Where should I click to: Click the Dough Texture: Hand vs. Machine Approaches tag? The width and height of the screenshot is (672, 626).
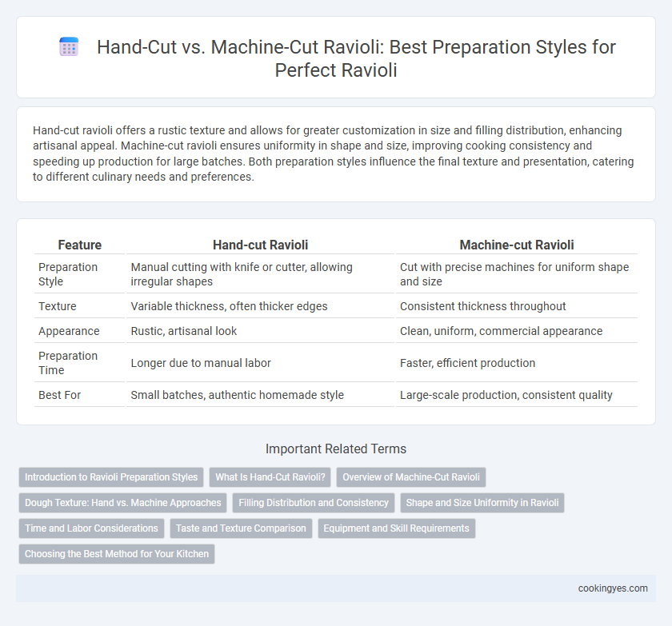(x=122, y=503)
